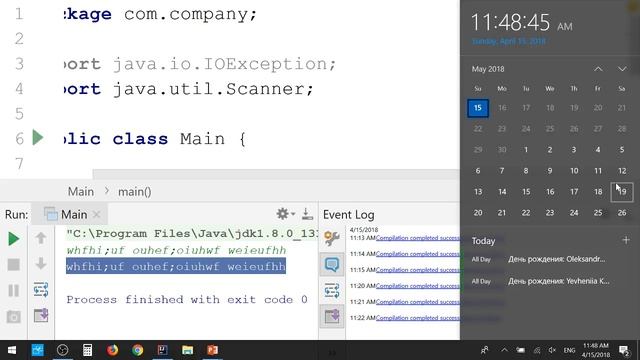Click the Process finished with exit code 0 line
640x360 pixels.
point(187,300)
